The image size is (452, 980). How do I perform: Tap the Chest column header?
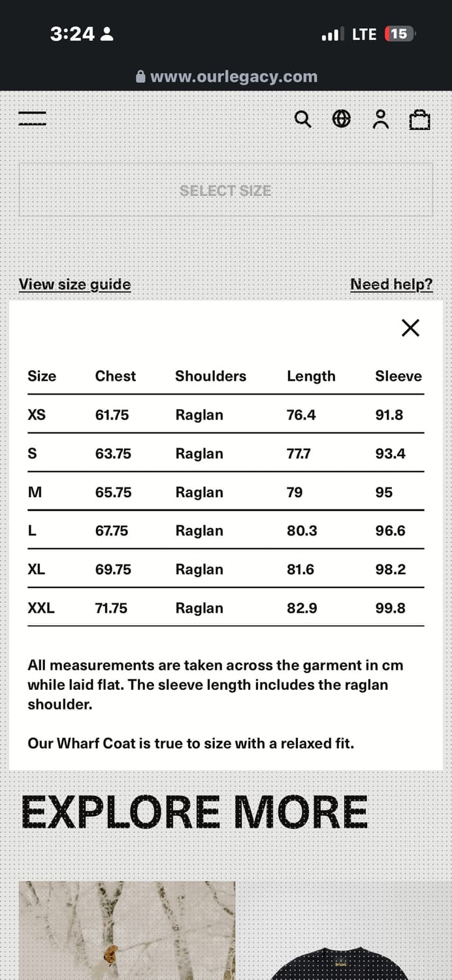(116, 376)
